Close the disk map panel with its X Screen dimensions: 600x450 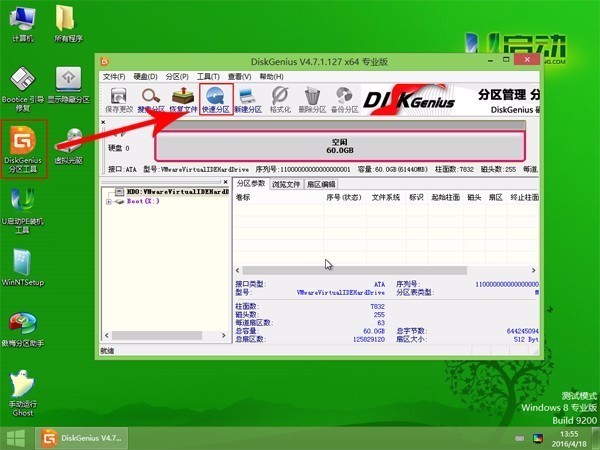point(103,122)
